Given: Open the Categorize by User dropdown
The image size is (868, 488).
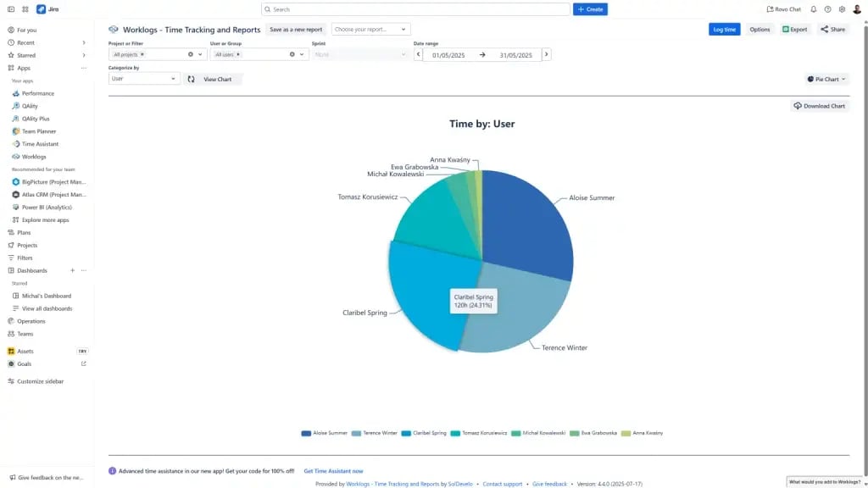Looking at the screenshot, I should pos(143,79).
